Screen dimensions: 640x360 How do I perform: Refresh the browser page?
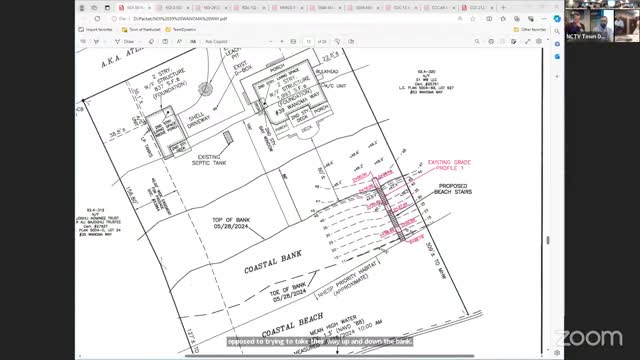click(x=97, y=19)
